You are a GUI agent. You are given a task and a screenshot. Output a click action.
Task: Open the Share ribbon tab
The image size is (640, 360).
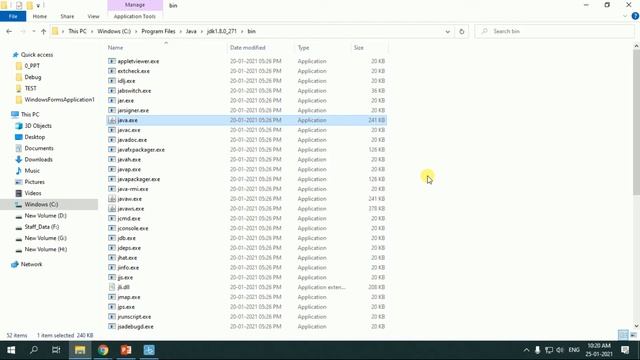[67, 16]
